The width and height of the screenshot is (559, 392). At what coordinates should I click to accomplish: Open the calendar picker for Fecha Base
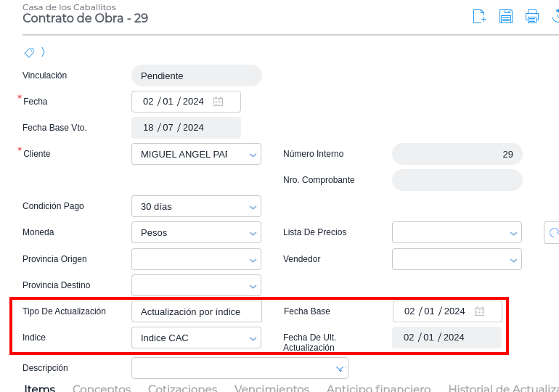[x=479, y=311]
